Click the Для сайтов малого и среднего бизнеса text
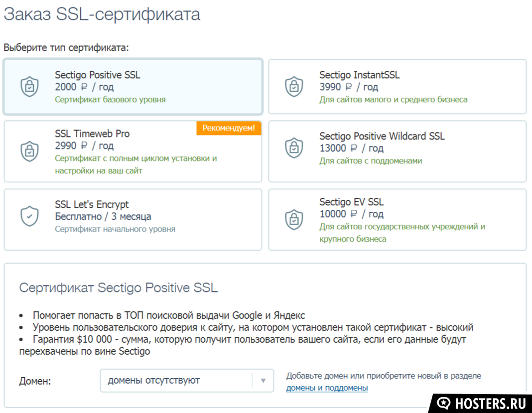Image resolution: width=532 pixels, height=413 pixels. [393, 100]
